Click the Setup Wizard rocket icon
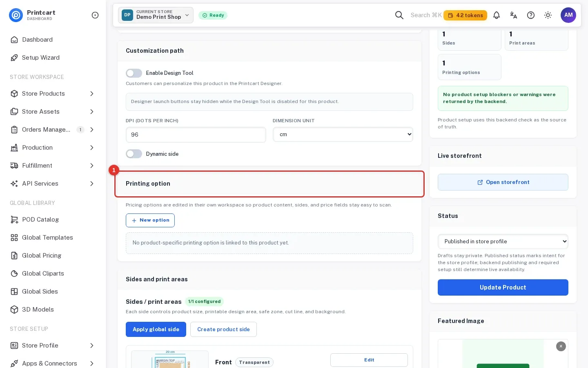 tap(14, 58)
